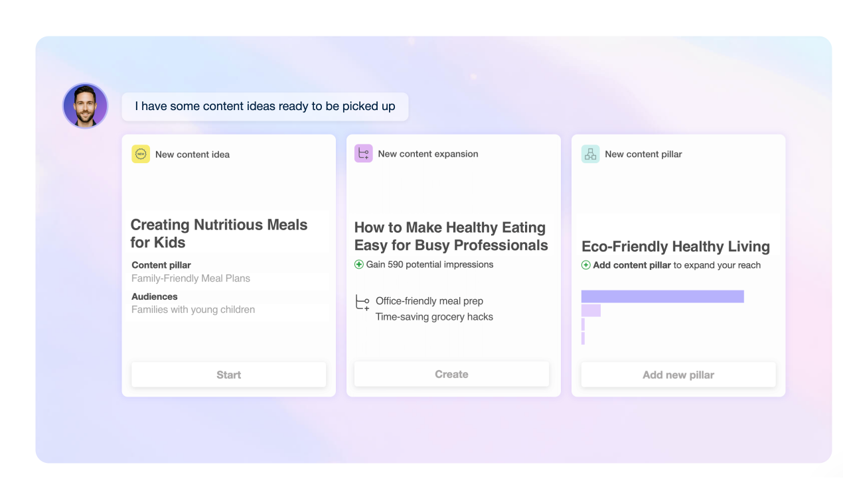Click the green plus beside 590 potential impressions
843x504 pixels.
coord(358,264)
